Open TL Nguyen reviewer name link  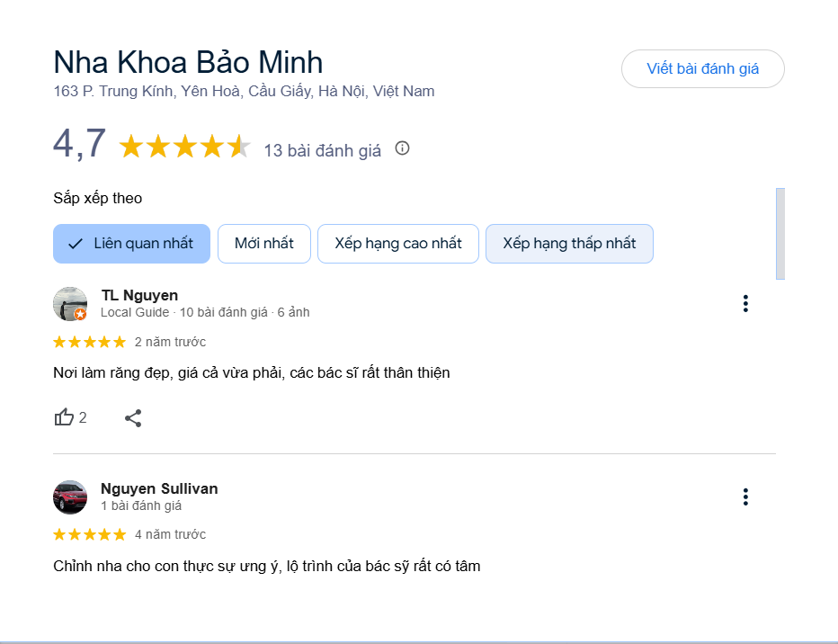139,295
